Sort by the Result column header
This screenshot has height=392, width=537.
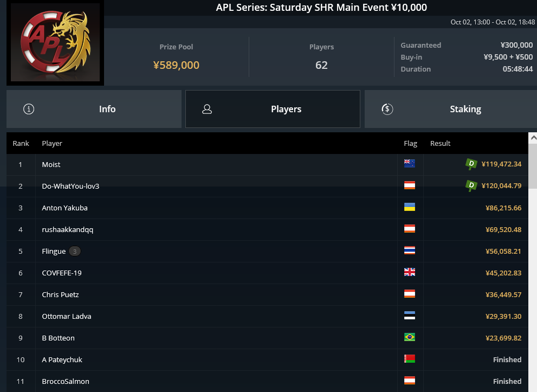440,143
